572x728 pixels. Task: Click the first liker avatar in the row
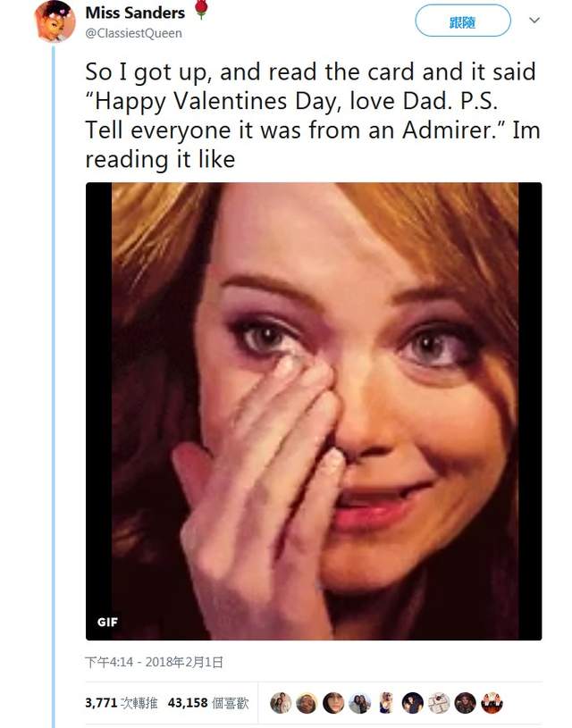click(281, 702)
